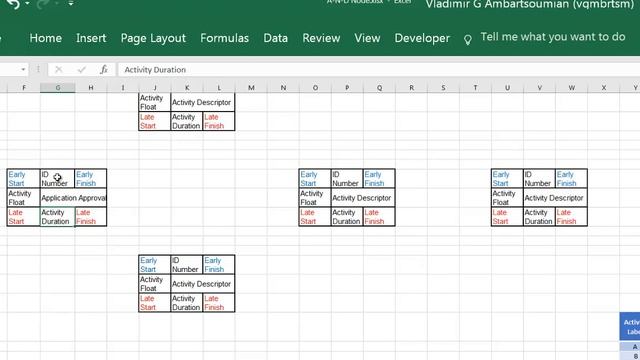
Task: Select column header L
Action: (x=219, y=88)
